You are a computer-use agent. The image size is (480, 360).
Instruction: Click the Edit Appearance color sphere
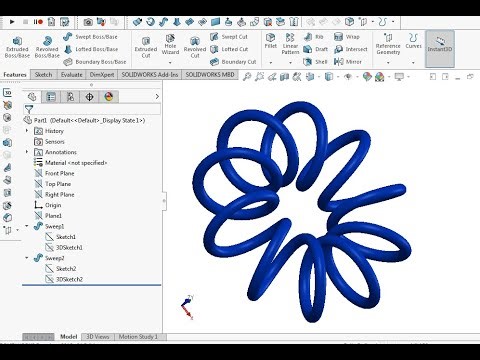coord(367,77)
